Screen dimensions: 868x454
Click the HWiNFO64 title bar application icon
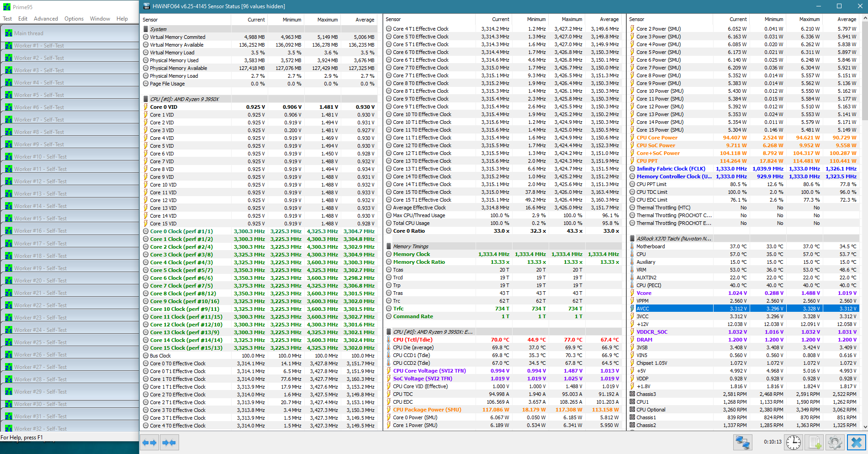(x=147, y=6)
